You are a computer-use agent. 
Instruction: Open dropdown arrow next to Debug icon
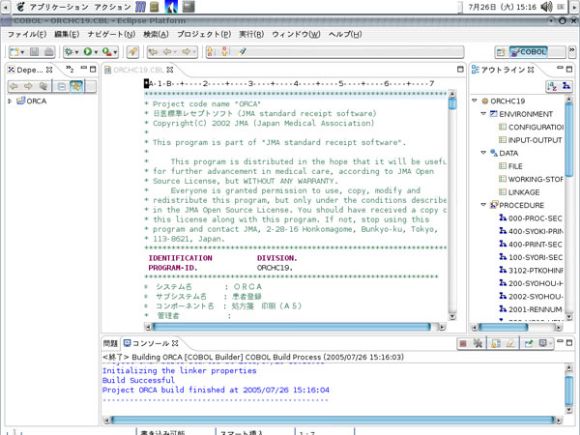pos(77,53)
